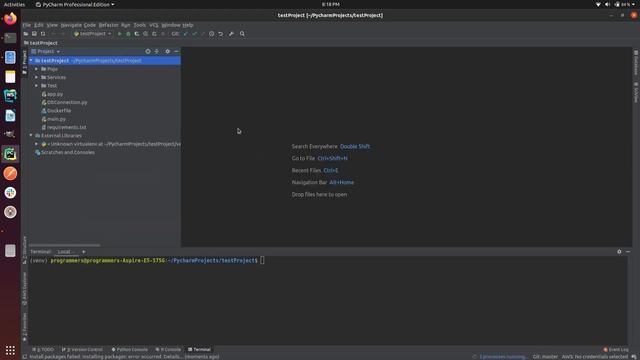This screenshot has width=640, height=360.
Task: Click the VCS update project blue arrow icon
Action: click(x=186, y=34)
